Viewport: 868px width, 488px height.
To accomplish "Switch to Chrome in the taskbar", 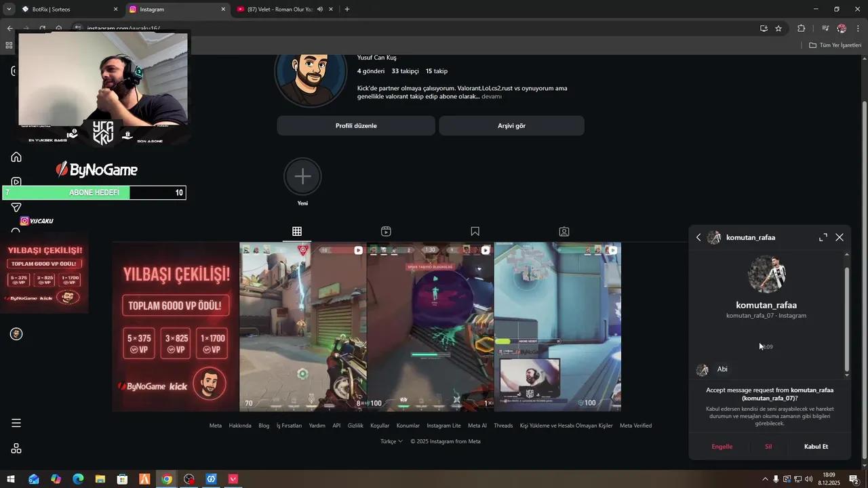I will (167, 479).
